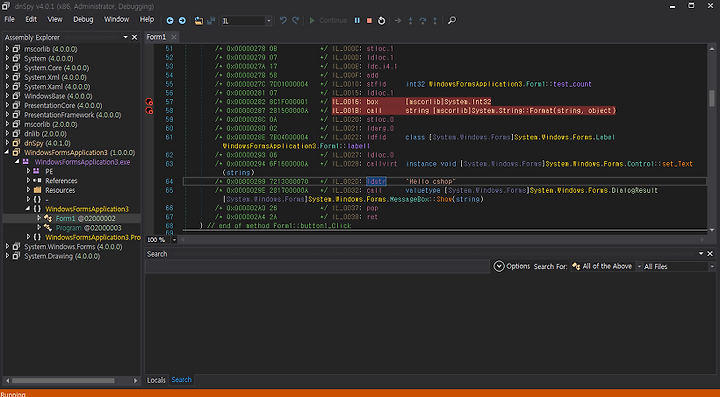The image size is (720, 397).
Task: Click the Redo arrow in toolbar
Action: tap(295, 21)
